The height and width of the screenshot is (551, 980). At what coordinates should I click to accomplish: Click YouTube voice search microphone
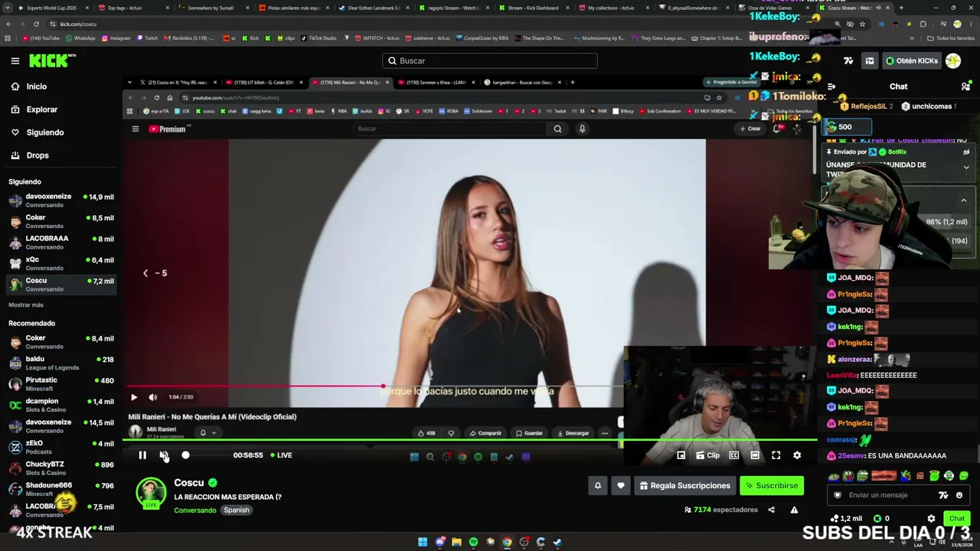coord(582,129)
